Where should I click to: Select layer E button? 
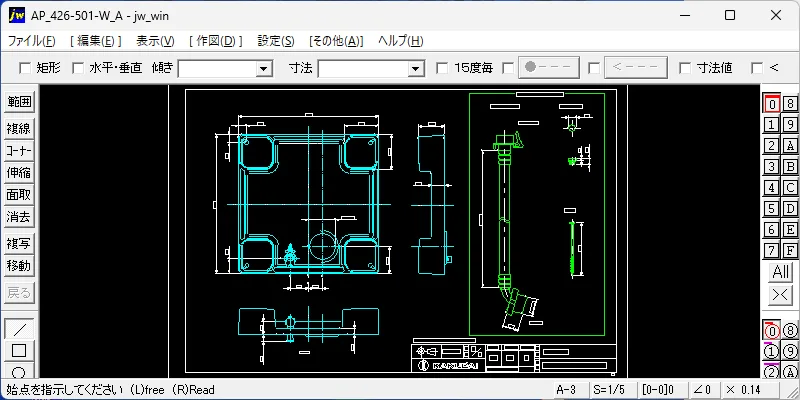[790, 230]
